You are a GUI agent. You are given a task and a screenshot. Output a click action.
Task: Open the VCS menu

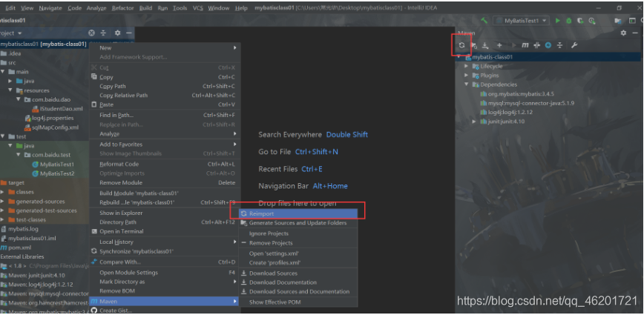pos(198,8)
